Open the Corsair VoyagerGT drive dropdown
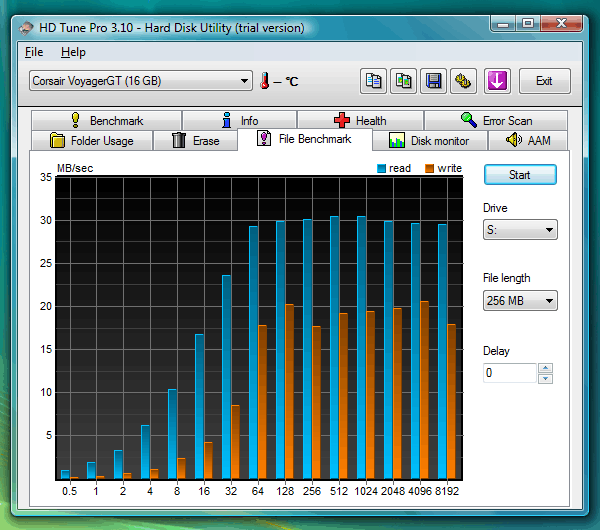The height and width of the screenshot is (530, 600). tap(140, 81)
